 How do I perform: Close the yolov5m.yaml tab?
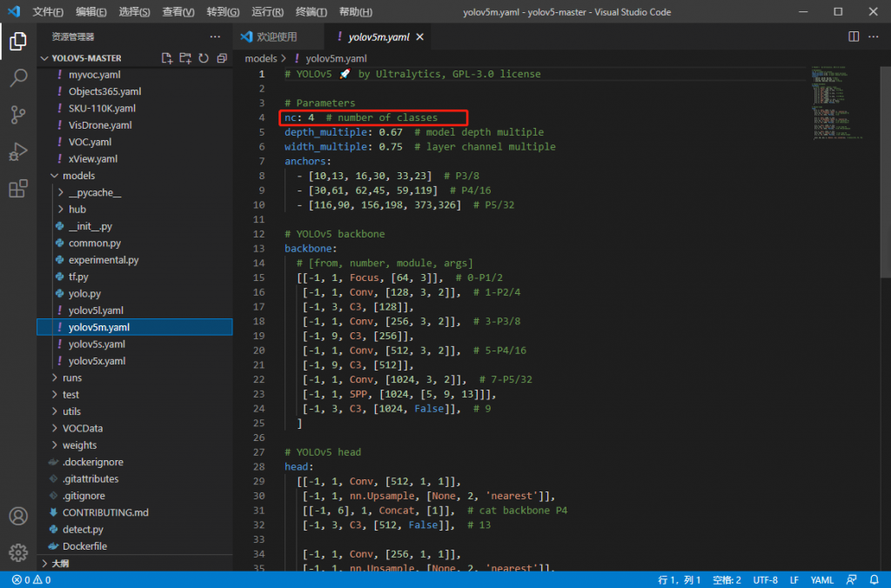click(x=420, y=37)
